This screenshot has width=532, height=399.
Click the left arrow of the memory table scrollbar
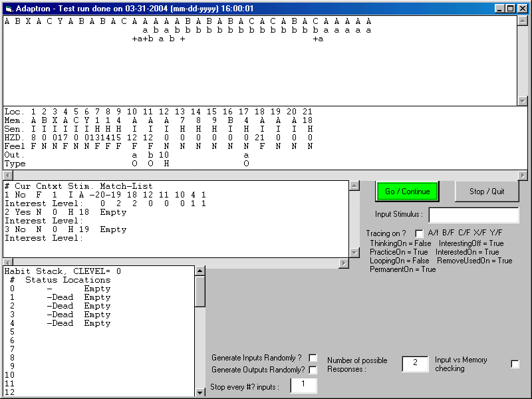pos(8,176)
